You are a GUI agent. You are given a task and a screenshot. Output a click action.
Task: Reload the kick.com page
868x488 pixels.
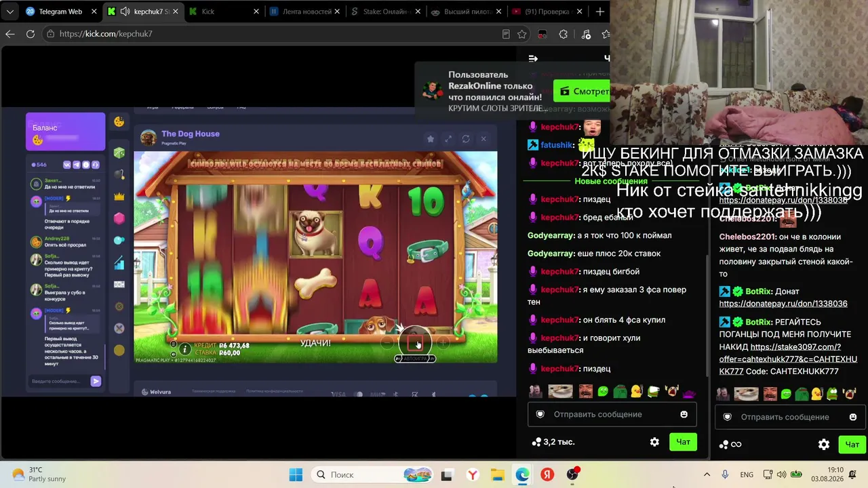click(x=31, y=34)
